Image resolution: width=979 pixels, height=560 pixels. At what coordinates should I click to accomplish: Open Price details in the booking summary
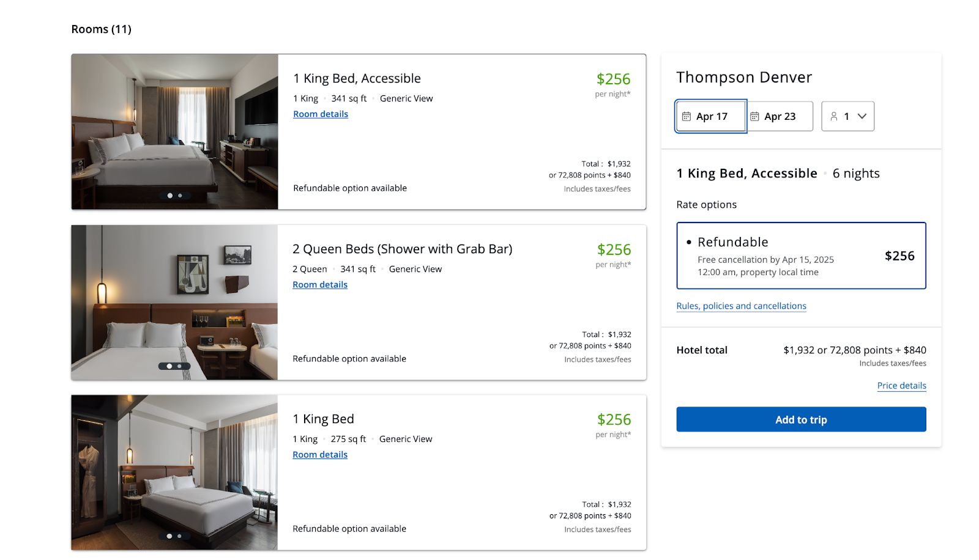click(x=901, y=385)
